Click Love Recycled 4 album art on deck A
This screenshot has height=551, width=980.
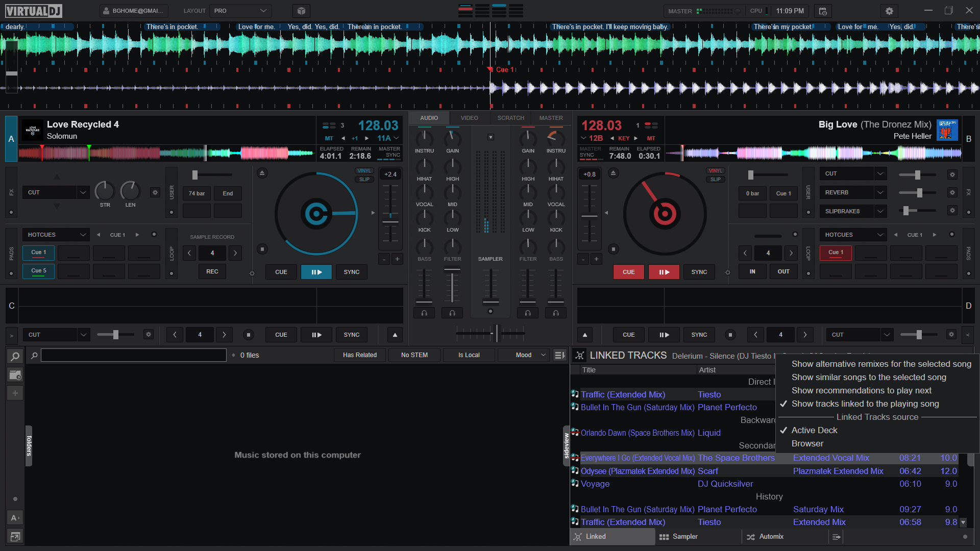pos(32,131)
